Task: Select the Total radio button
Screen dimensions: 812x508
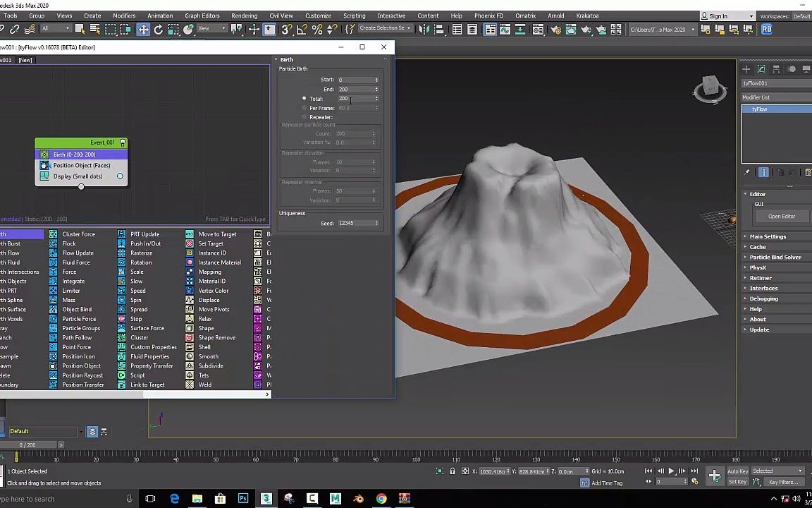Action: pos(304,99)
